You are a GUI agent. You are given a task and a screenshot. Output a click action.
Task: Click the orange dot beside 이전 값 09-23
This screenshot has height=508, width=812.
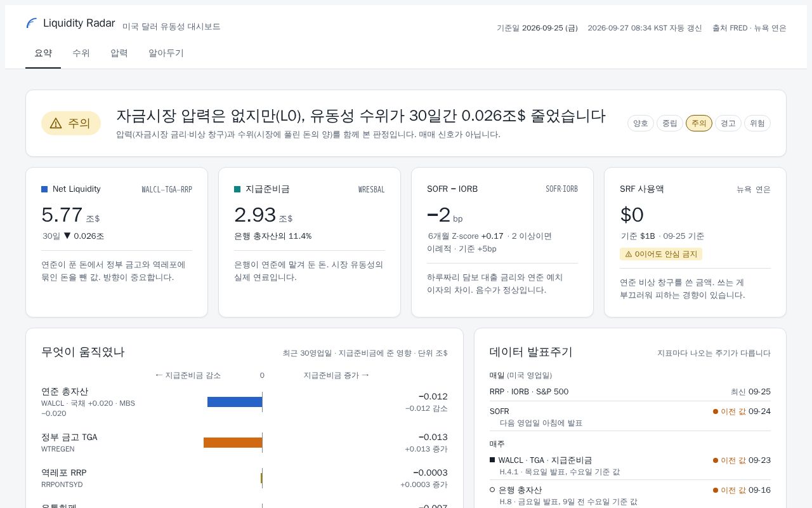click(x=716, y=460)
